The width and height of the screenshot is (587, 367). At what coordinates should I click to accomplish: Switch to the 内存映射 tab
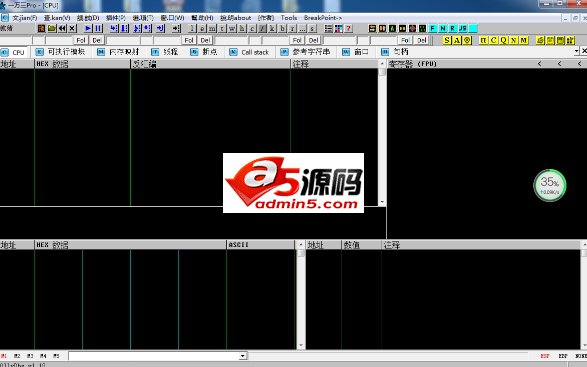(x=118, y=52)
